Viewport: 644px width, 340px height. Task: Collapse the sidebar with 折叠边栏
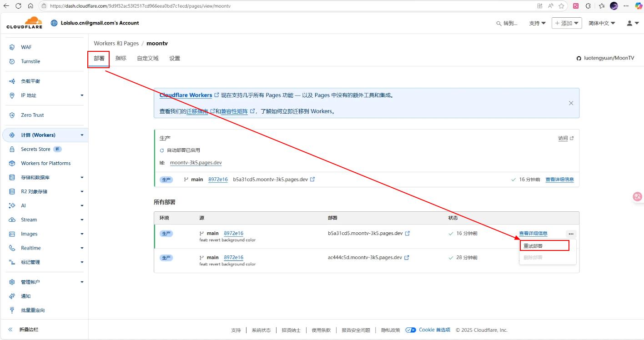coord(29,330)
